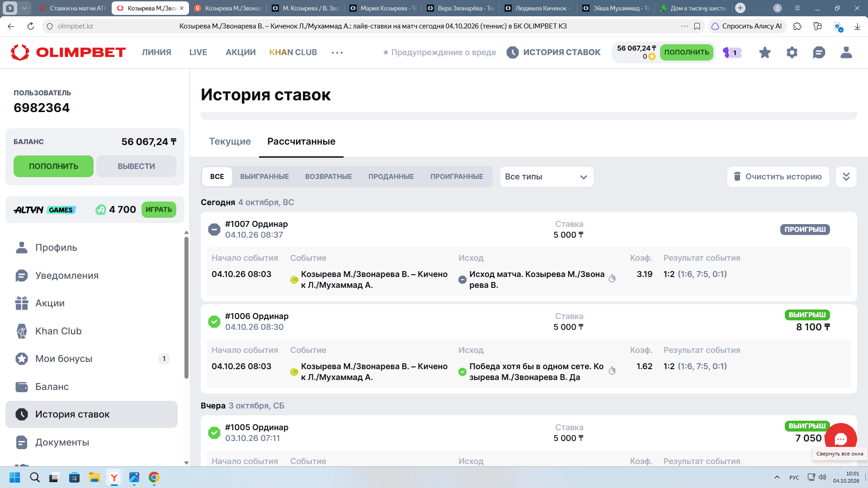Viewport: 868px width, 488px height.
Task: Open red live chat bubble
Action: point(840,438)
